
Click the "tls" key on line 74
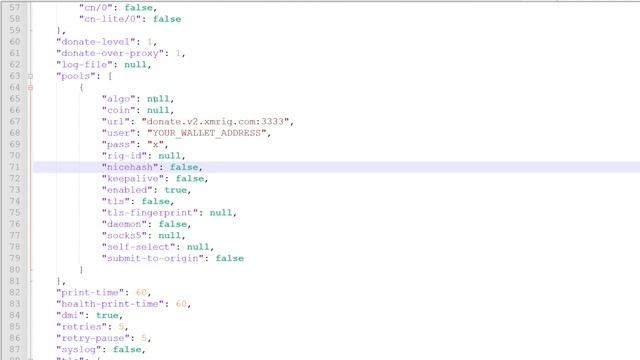[116, 201]
